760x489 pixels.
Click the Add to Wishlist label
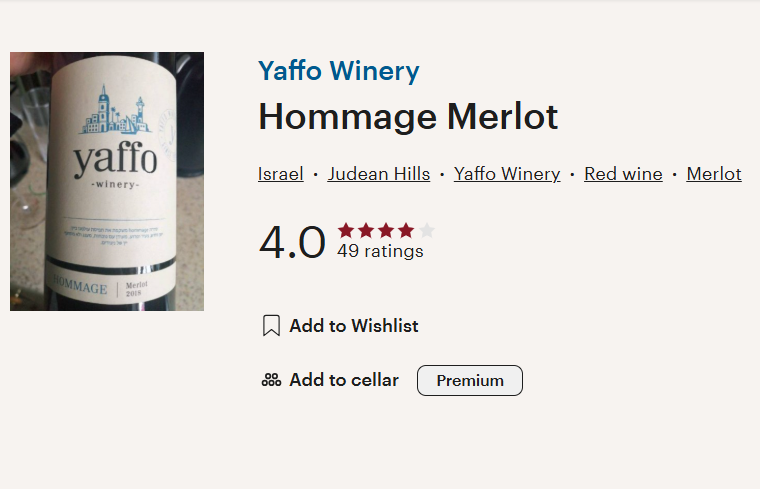tap(354, 326)
